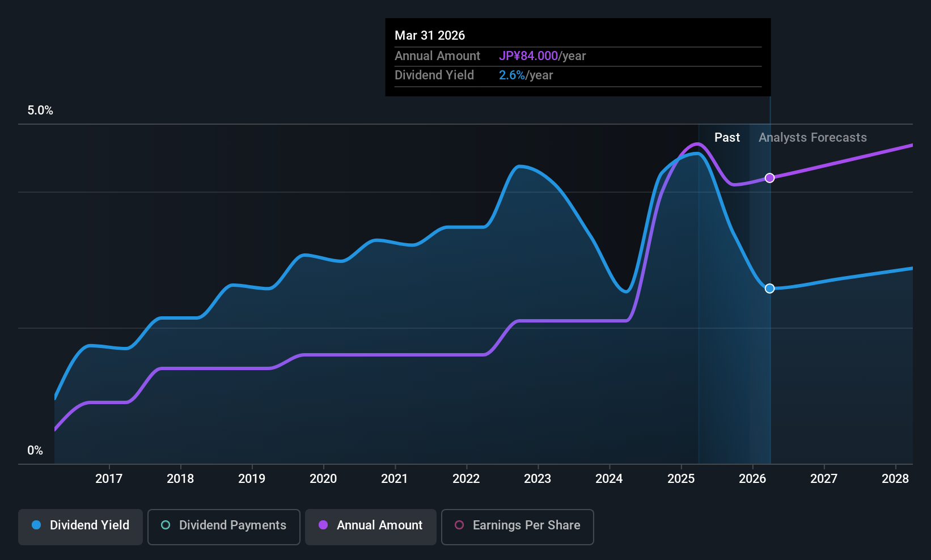Image resolution: width=931 pixels, height=560 pixels.
Task: Click the 2028 x-axis label
Action: 895,479
